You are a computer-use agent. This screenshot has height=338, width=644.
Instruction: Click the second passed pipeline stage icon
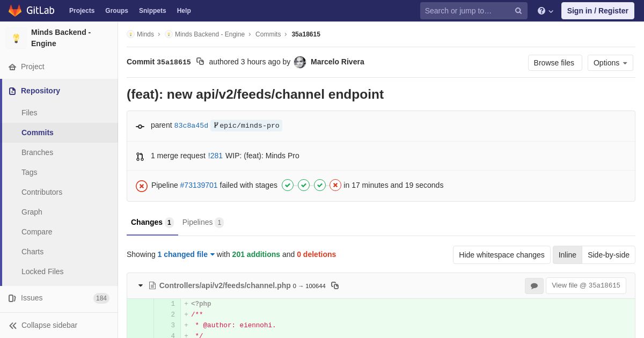pos(304,185)
